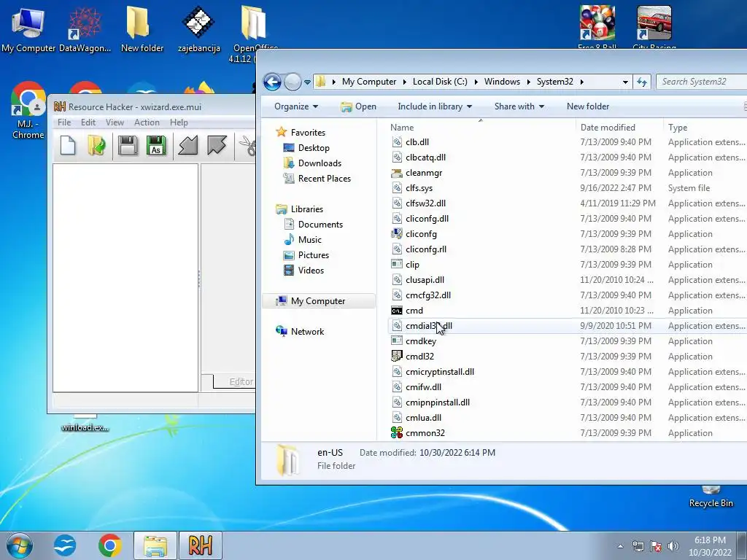747x560 pixels.
Task: Select Recycle Bin desktop icon
Action: 711,497
